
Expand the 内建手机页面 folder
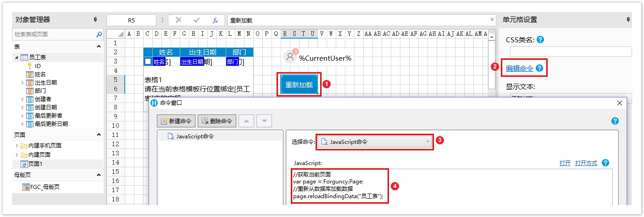17,146
